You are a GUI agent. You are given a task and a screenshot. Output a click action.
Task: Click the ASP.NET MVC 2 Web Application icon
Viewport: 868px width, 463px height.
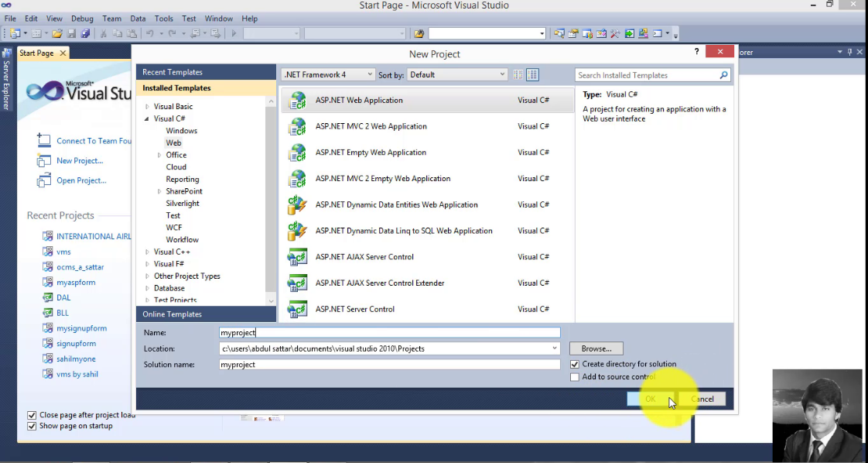[297, 126]
